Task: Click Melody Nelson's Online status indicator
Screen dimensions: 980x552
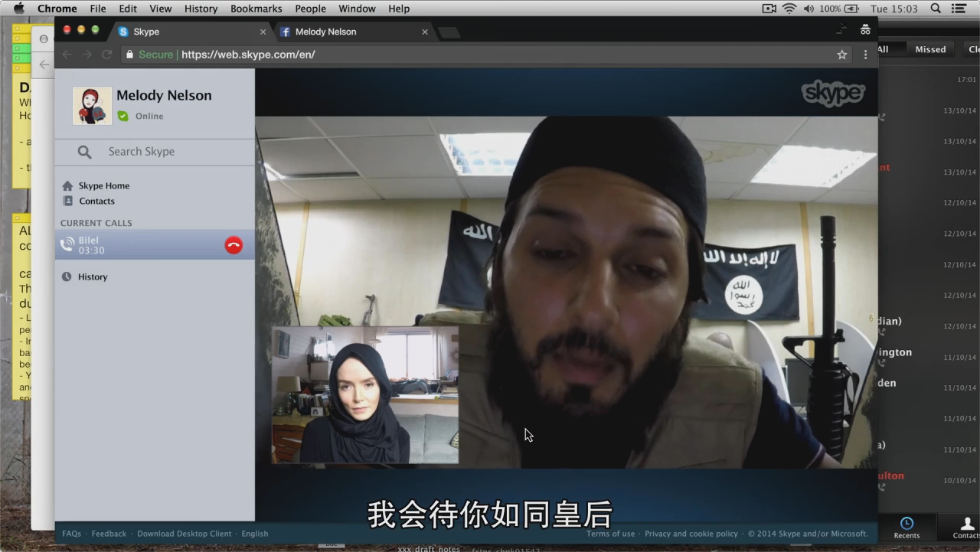Action: coord(123,116)
